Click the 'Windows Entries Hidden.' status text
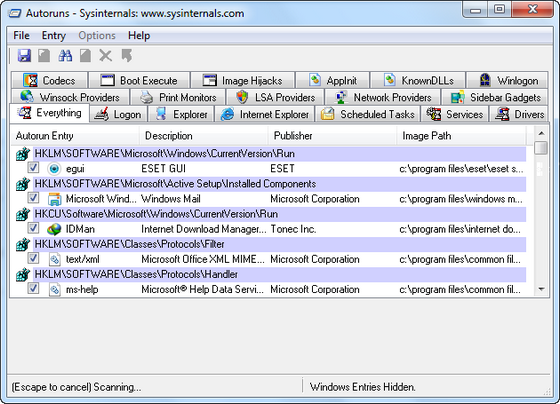 362,387
